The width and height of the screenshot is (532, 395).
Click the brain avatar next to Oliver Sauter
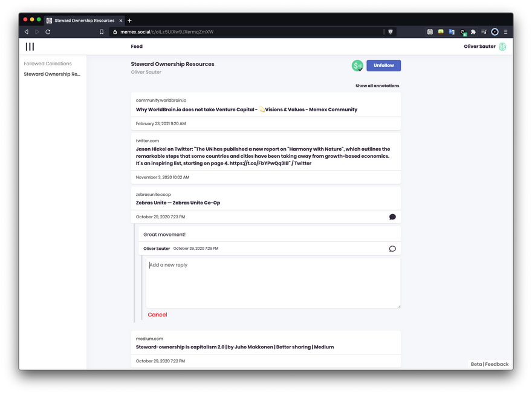[x=502, y=47]
